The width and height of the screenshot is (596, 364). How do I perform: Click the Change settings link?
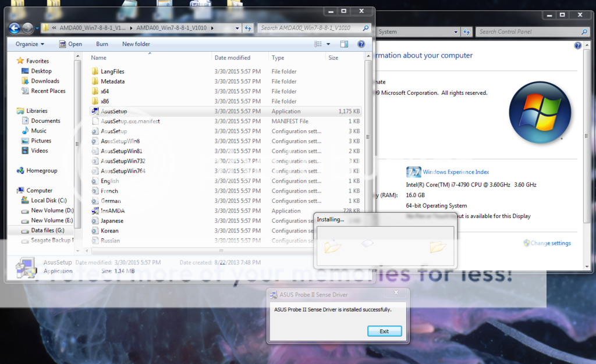(551, 243)
